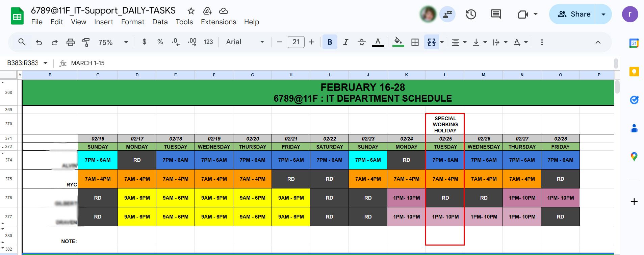The height and width of the screenshot is (255, 644).
Task: Open the Format menu
Action: click(133, 22)
